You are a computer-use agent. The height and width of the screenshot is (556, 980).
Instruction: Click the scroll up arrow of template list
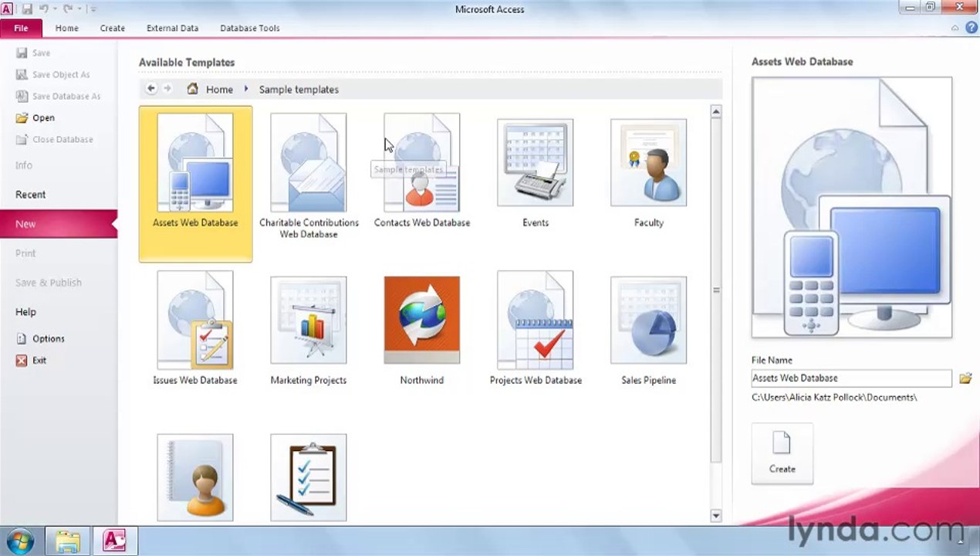tap(716, 112)
